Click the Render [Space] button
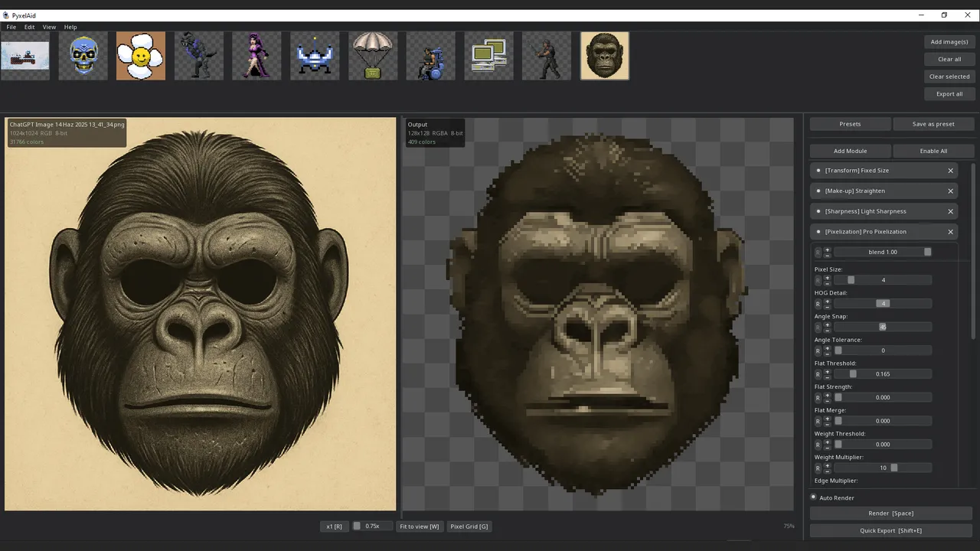980x551 pixels. coord(890,514)
